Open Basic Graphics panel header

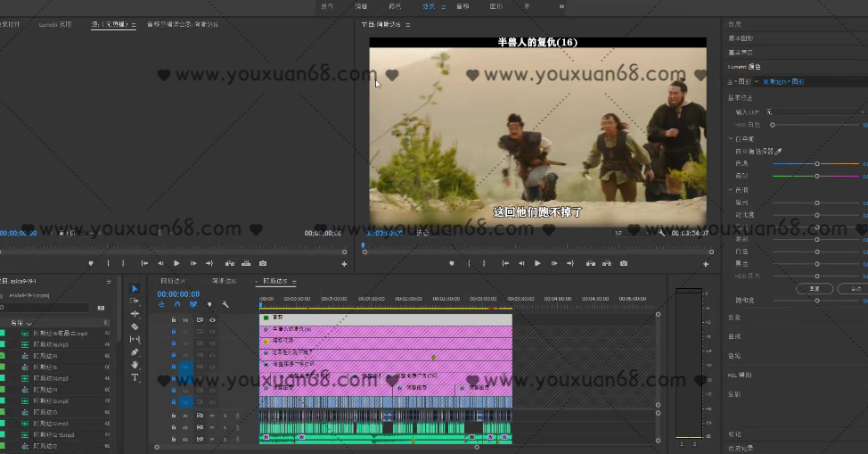pyautogui.click(x=741, y=39)
